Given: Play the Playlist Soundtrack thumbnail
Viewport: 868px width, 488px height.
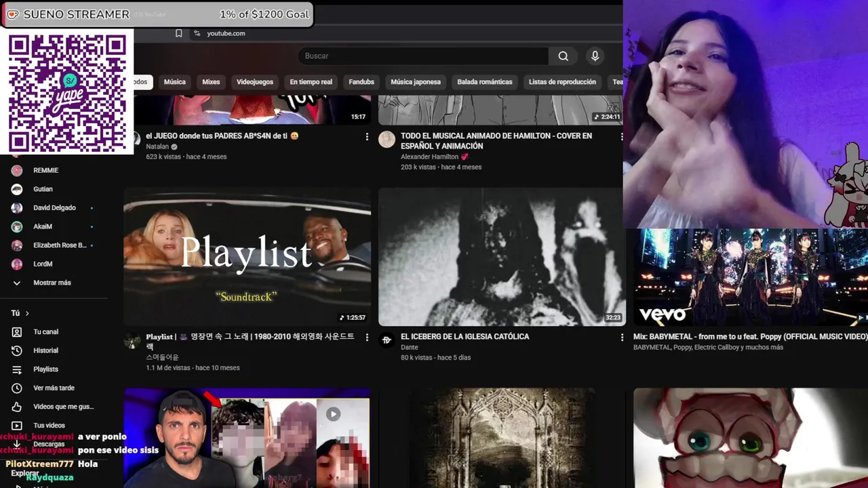Looking at the screenshot, I should tap(247, 257).
